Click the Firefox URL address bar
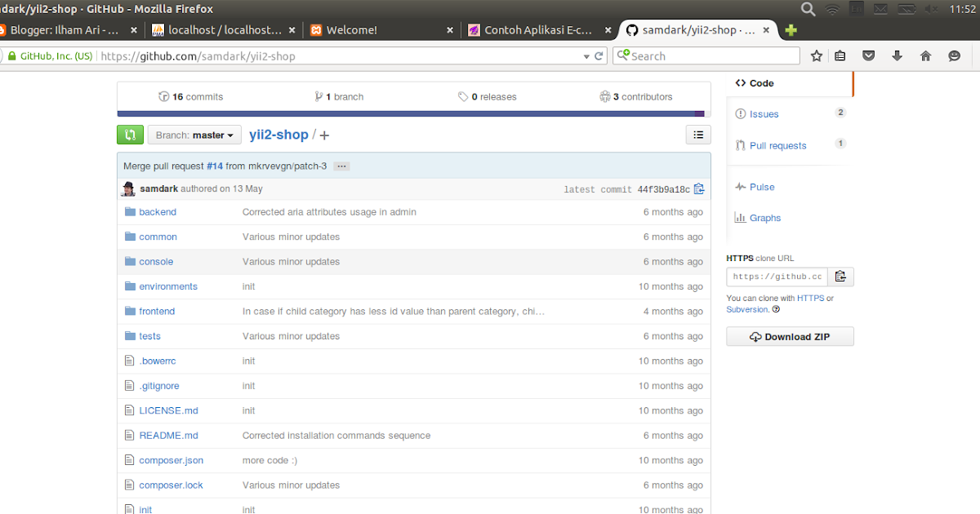The image size is (980, 514). [x=339, y=56]
